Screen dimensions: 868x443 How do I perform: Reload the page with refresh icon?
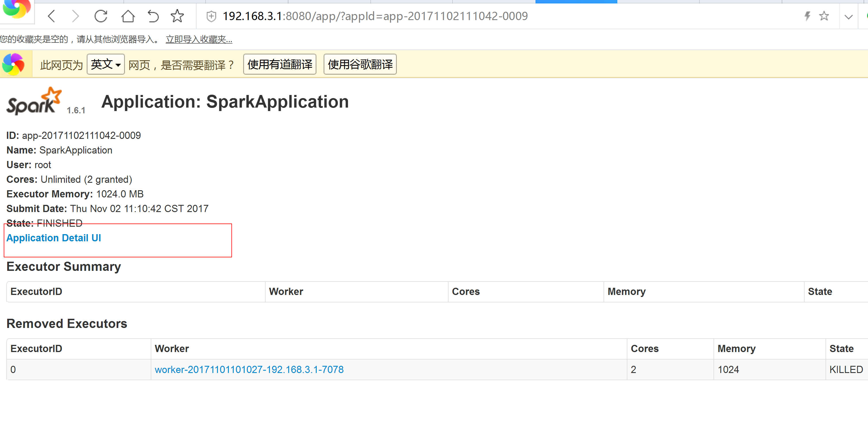(101, 16)
